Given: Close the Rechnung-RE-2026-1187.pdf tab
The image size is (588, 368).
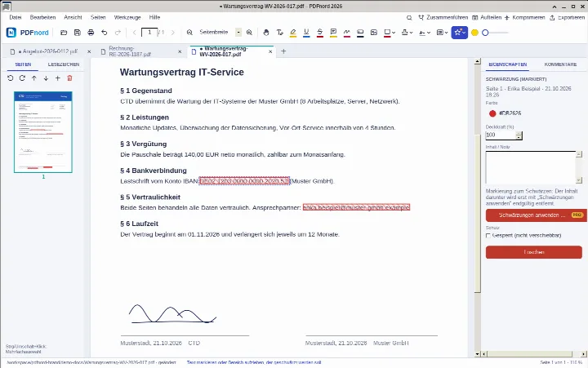Looking at the screenshot, I should (180, 51).
